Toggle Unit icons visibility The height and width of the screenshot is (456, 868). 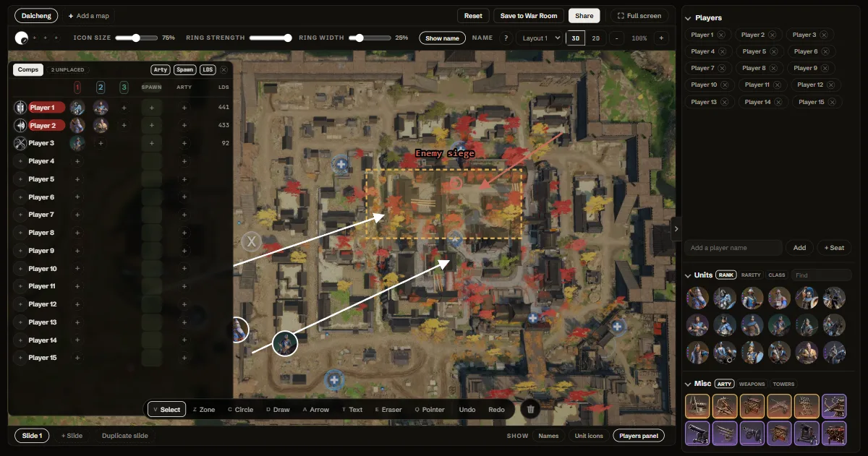click(x=589, y=436)
